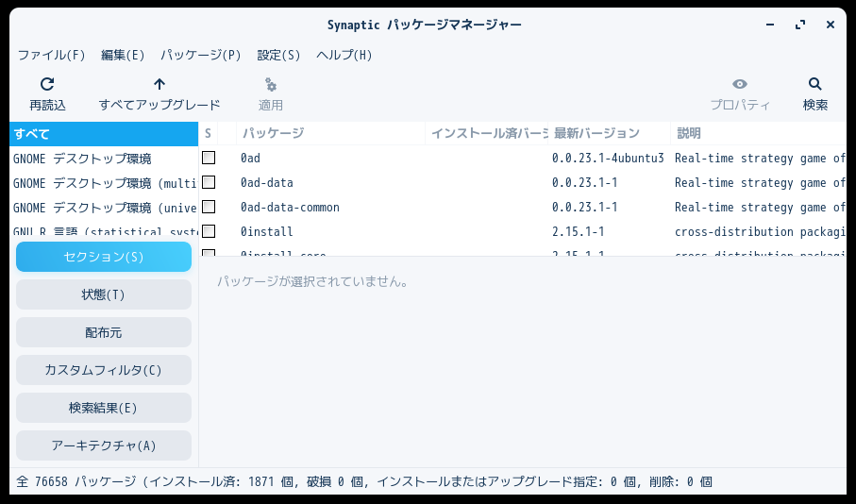Select the すべて category in sidebar

tap(104, 134)
